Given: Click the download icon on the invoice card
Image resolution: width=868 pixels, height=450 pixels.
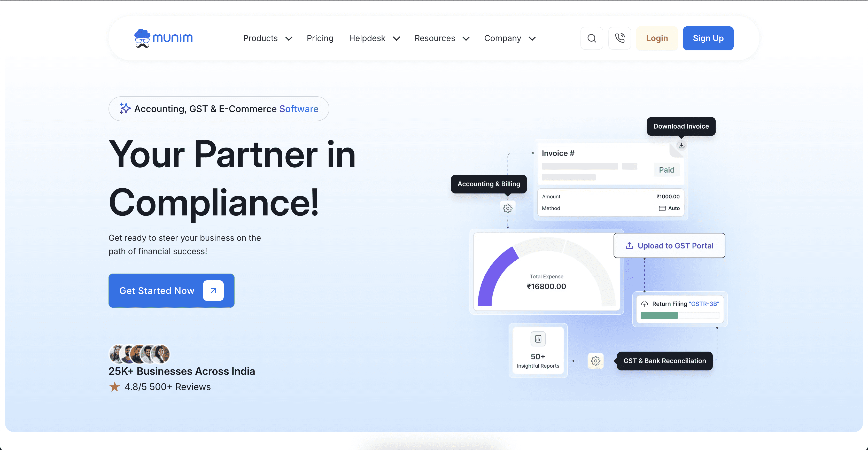Looking at the screenshot, I should pyautogui.click(x=681, y=145).
